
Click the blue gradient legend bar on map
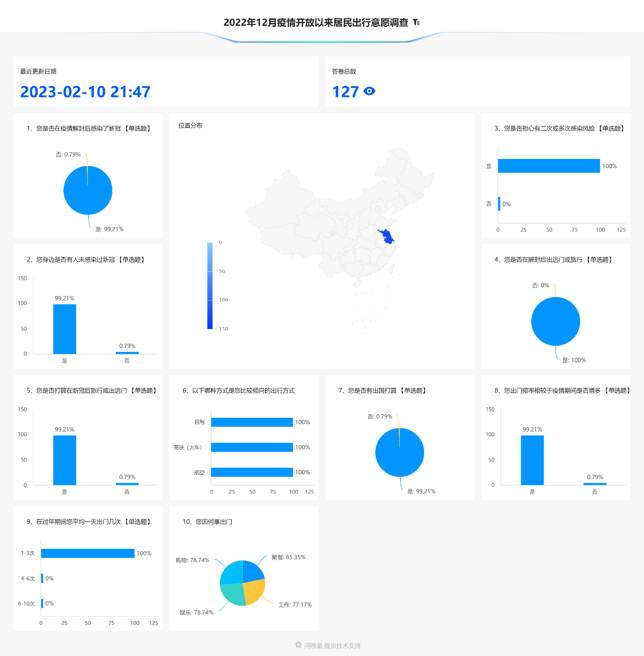pyautogui.click(x=210, y=285)
